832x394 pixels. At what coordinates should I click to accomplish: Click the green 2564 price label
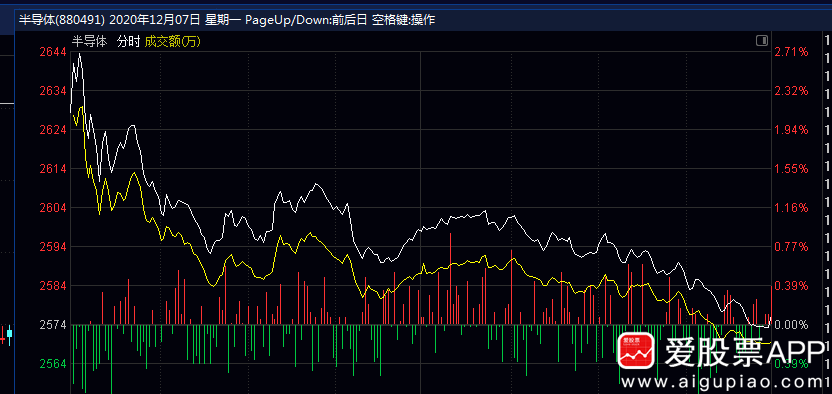click(53, 364)
